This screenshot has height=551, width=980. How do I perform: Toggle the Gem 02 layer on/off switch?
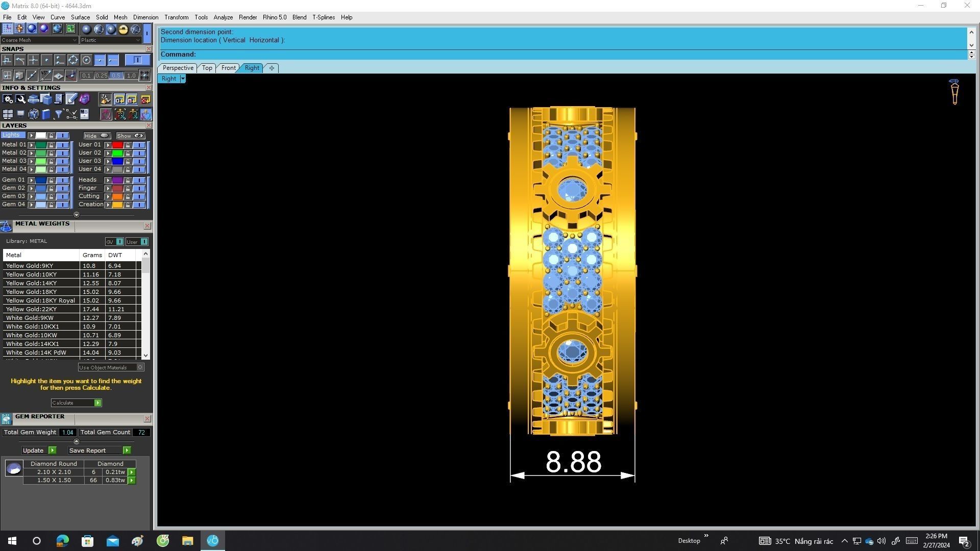coord(62,188)
